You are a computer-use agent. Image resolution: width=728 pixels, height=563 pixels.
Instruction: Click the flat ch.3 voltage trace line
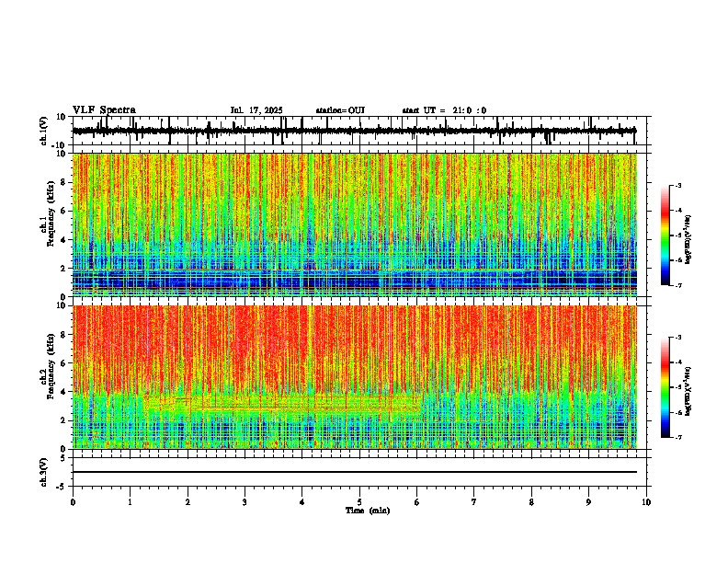coord(355,472)
